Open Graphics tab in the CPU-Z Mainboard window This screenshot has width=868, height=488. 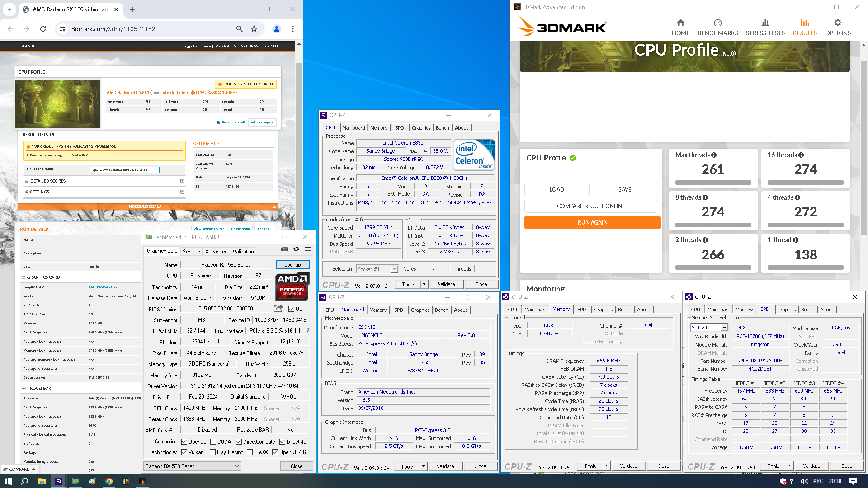pos(420,310)
